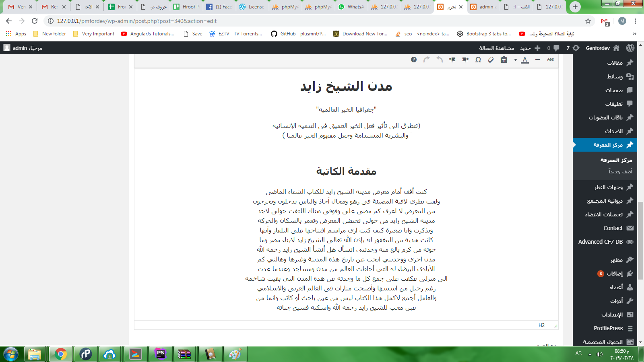
Task: Open Chrome from the Windows taskbar
Action: coord(60,354)
